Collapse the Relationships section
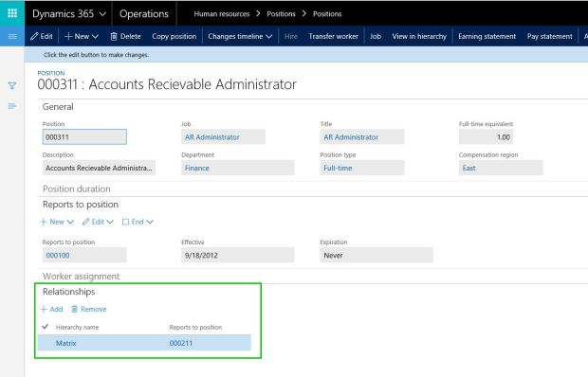This screenshot has width=588, height=377. (x=68, y=292)
